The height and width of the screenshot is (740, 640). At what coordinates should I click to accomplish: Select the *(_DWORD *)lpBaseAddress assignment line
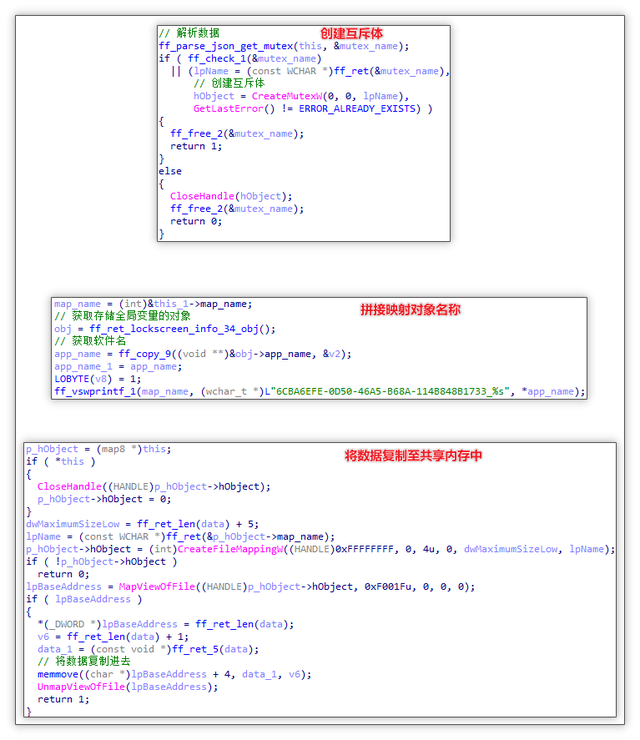coord(166,624)
